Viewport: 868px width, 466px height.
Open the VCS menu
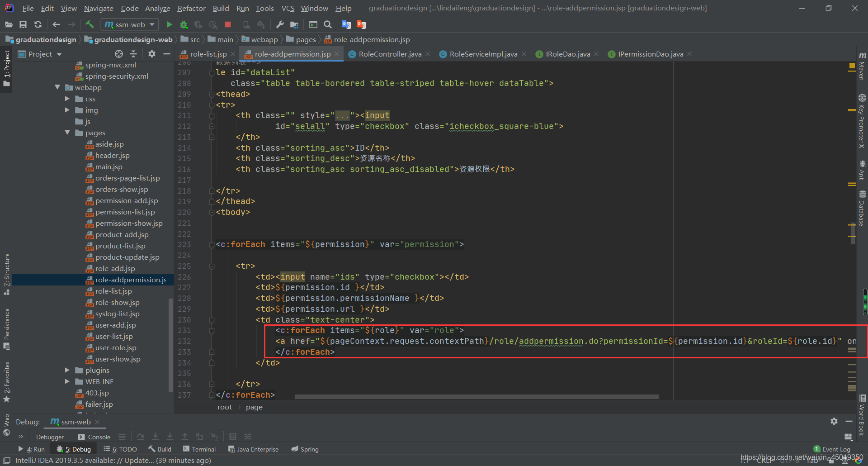(288, 8)
